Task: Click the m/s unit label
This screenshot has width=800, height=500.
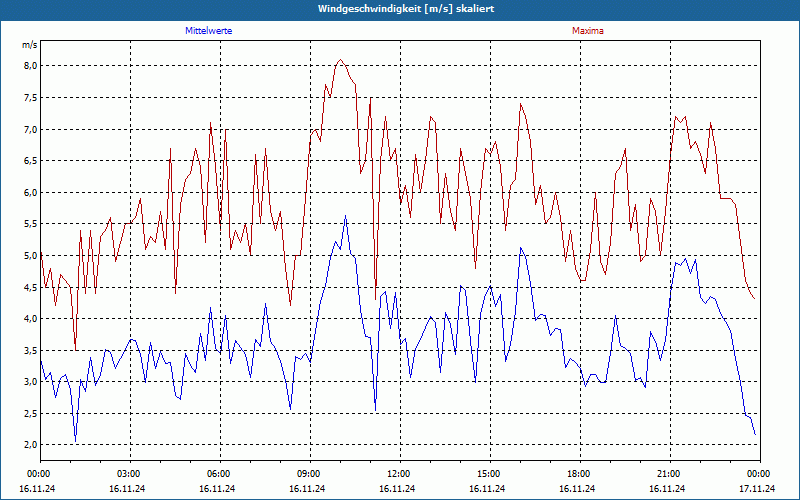Action: point(30,45)
